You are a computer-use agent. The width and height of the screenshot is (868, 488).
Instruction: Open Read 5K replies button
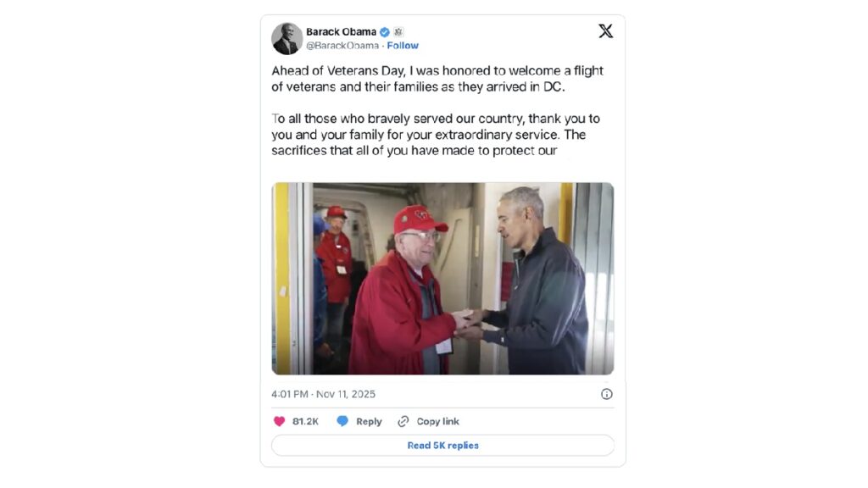coord(442,446)
